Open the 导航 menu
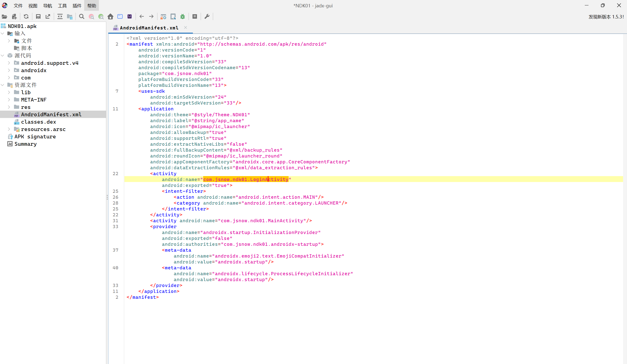Viewport: 627px width, 364px height. pyautogui.click(x=48, y=6)
